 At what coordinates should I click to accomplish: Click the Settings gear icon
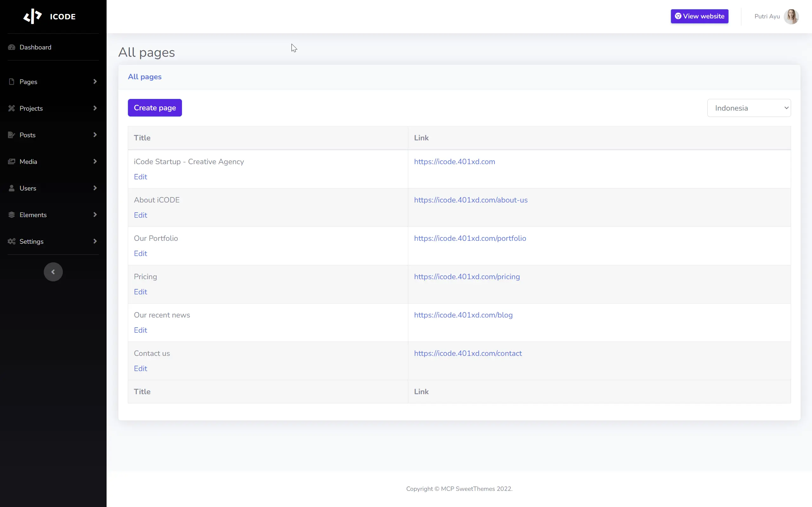12,241
